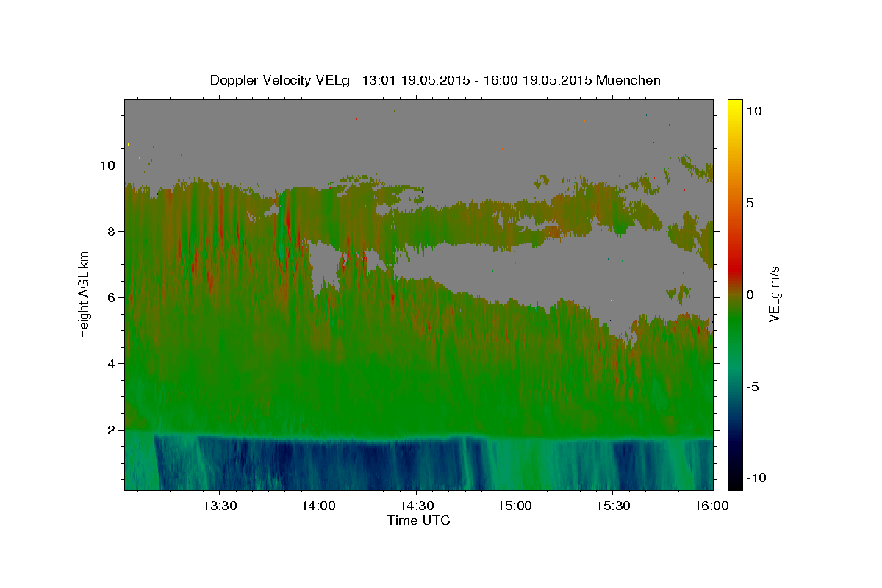This screenshot has width=882, height=588.
Task: Click the colorbar '0' value label
Action: click(x=750, y=295)
